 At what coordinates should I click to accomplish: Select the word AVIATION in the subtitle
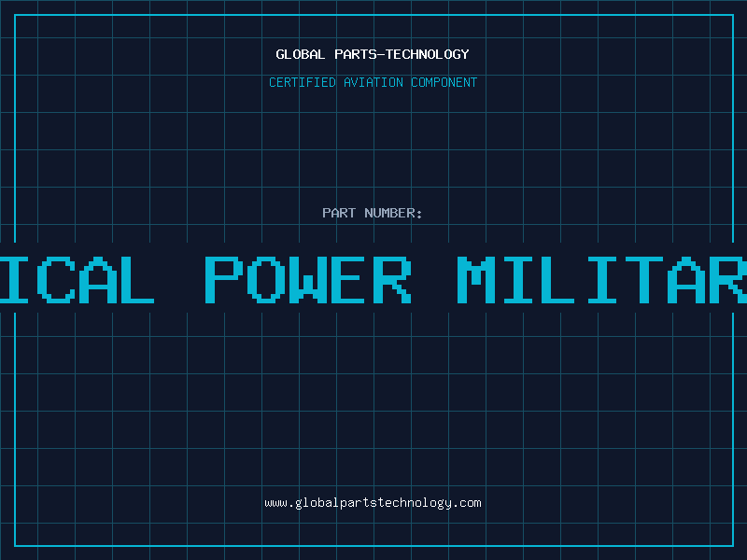(x=373, y=82)
